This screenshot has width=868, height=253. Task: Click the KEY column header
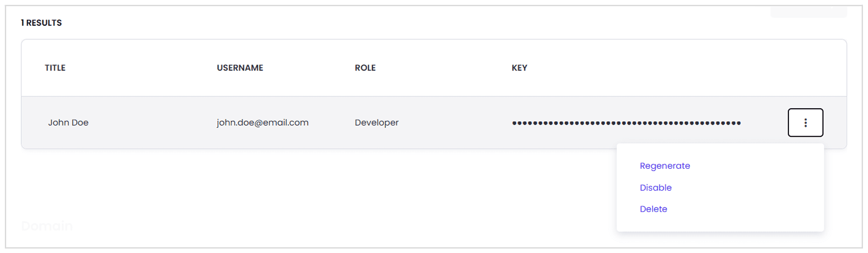[519, 68]
